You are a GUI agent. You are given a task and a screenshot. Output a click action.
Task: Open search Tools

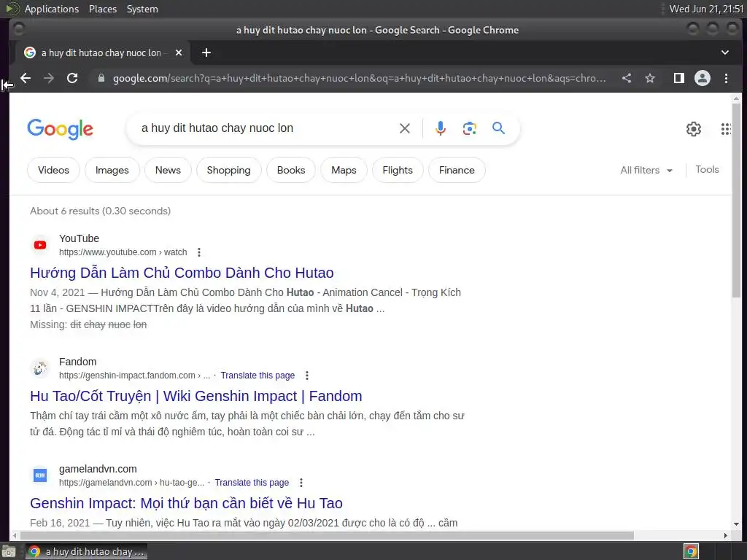(707, 169)
